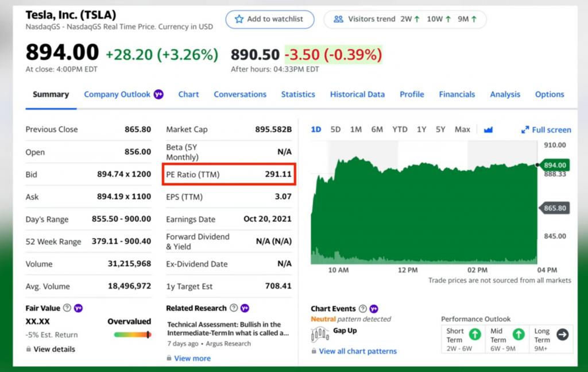The image size is (588, 372).
Task: Select the Max chart range
Action: [462, 129]
